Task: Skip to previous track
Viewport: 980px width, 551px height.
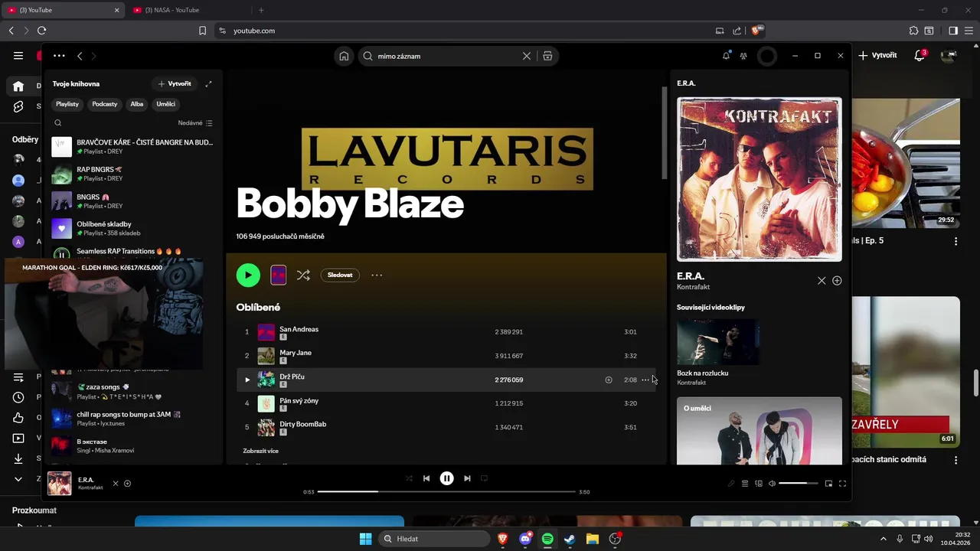Action: click(x=426, y=478)
